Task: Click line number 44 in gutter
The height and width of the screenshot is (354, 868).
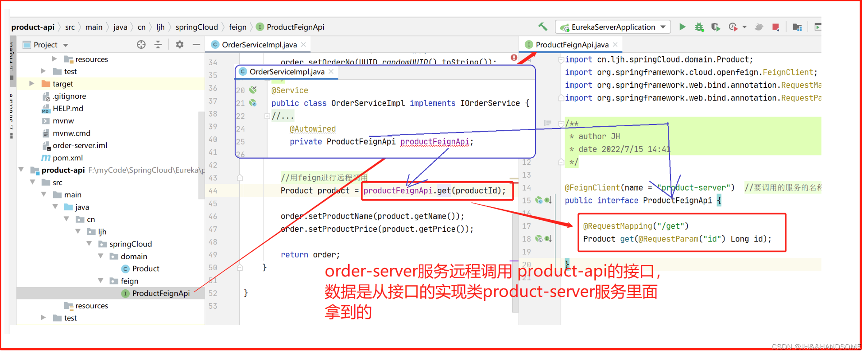Action: [213, 191]
